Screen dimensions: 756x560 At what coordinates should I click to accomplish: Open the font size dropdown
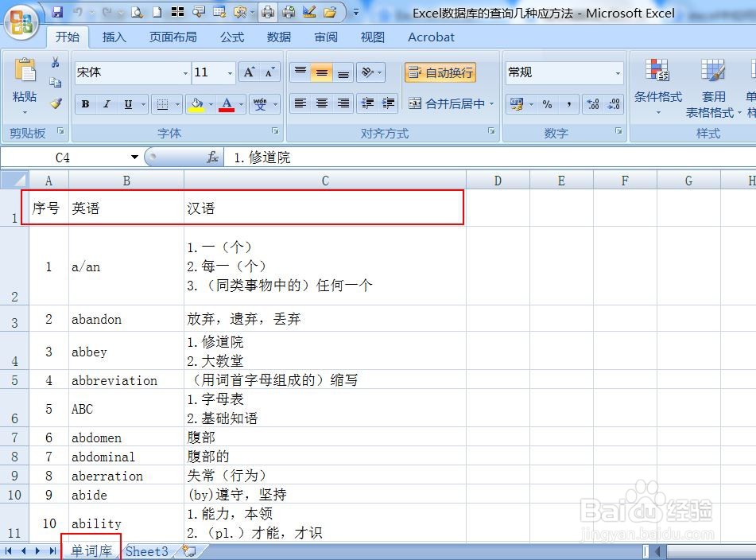[227, 73]
